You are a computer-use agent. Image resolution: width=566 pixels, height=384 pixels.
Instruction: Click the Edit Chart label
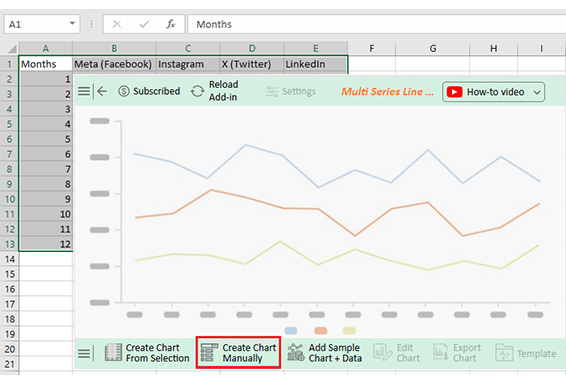pyautogui.click(x=408, y=353)
